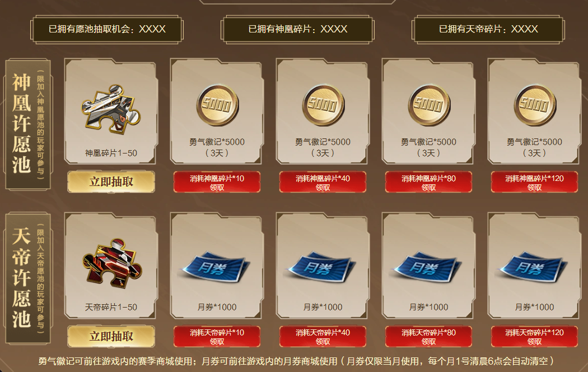The image size is (588, 372).
Task: Claim reward costing 神凰碎片*10
Action: point(217,182)
